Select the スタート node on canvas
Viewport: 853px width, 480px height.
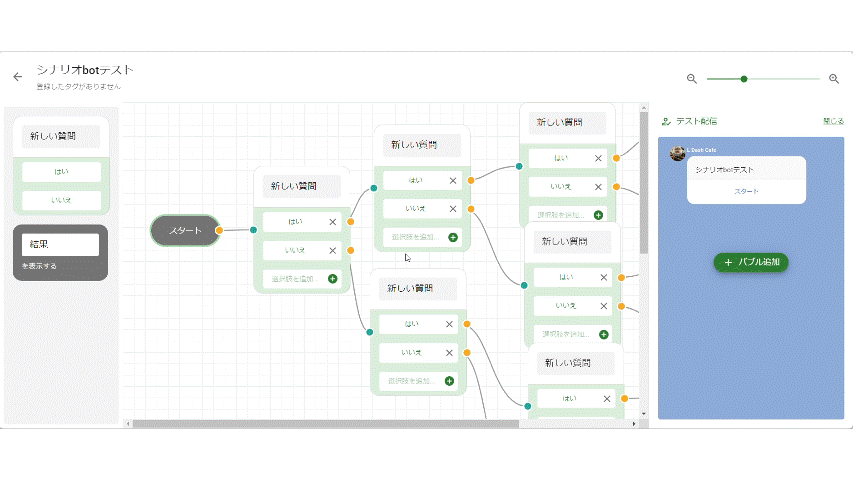tap(184, 230)
